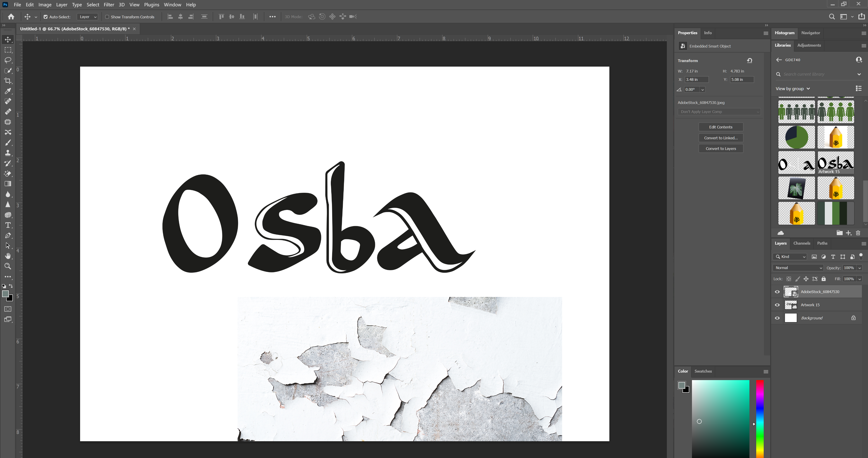The image size is (868, 458).
Task: Open the Normal blend mode dropdown
Action: [x=798, y=268]
